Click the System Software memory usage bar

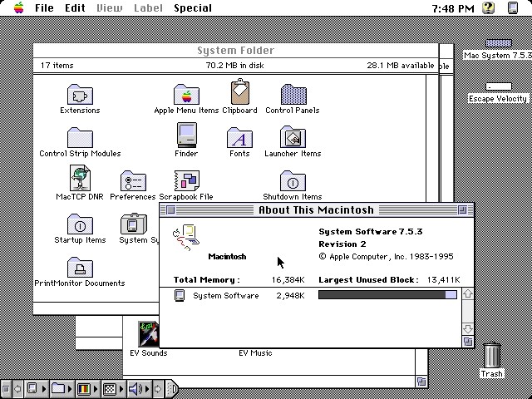coord(387,295)
